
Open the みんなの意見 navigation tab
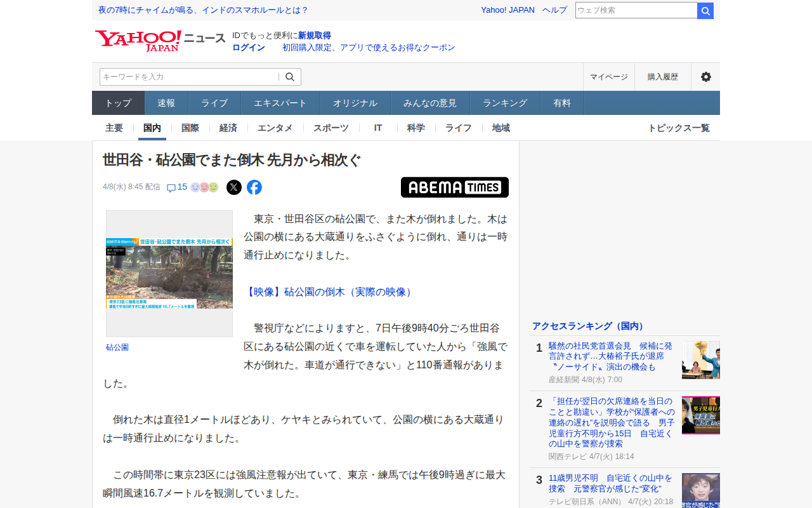tap(430, 103)
